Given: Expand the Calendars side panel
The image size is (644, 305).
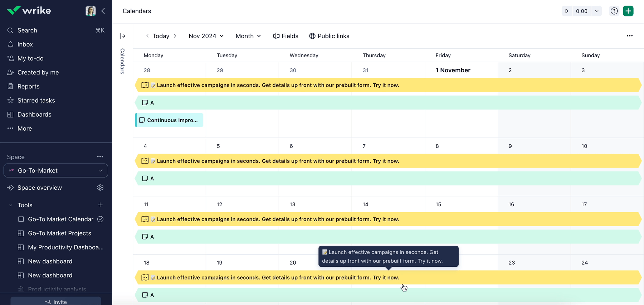Looking at the screenshot, I should (x=123, y=36).
